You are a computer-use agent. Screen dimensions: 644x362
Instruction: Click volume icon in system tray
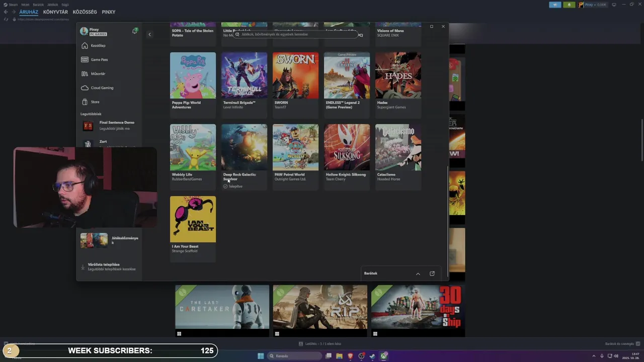(x=617, y=356)
